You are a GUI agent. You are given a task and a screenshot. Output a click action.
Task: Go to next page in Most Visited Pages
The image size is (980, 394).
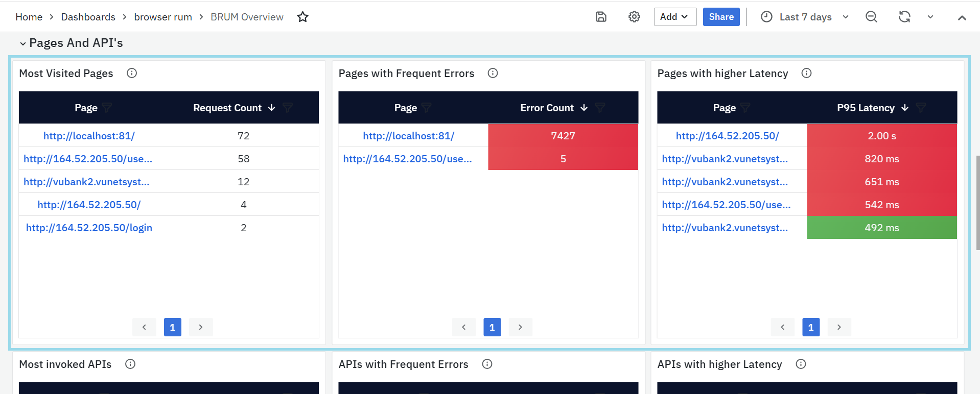click(x=201, y=327)
